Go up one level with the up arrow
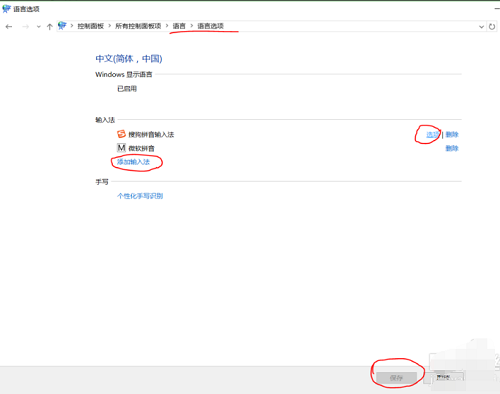Viewport: 500px width, 394px height. coord(50,27)
